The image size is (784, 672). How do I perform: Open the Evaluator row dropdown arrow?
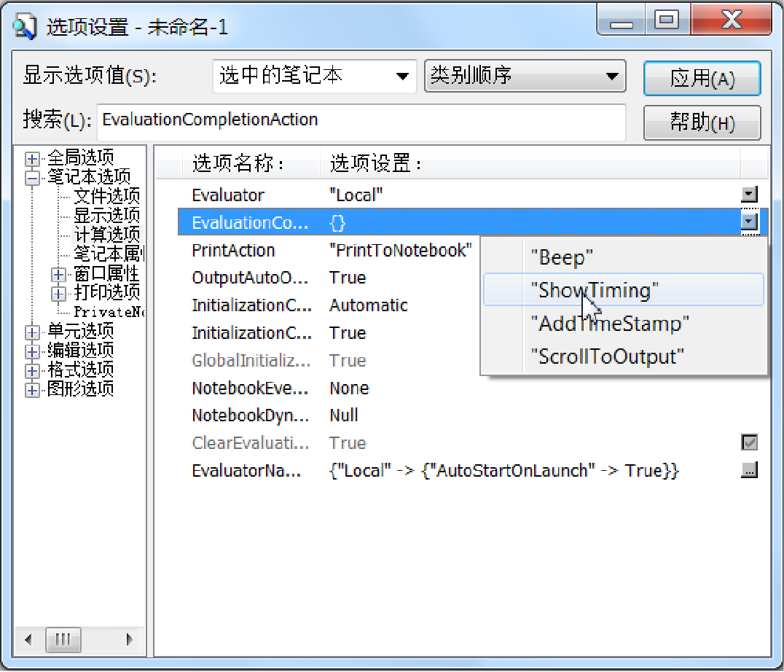(x=749, y=195)
